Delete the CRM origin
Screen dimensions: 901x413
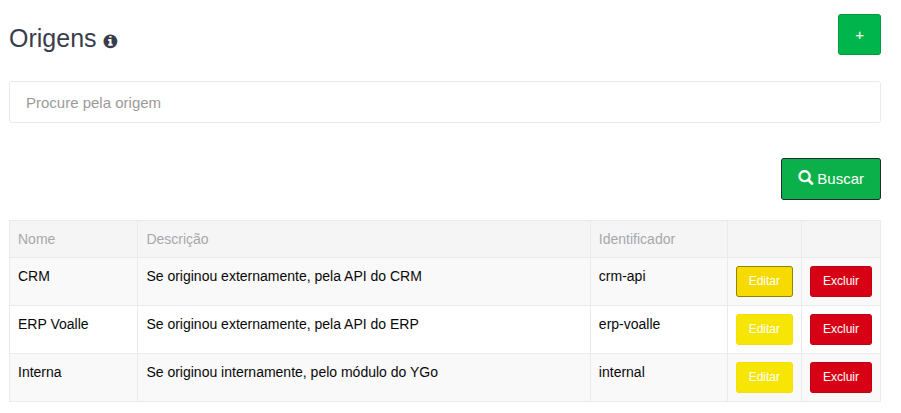[840, 281]
